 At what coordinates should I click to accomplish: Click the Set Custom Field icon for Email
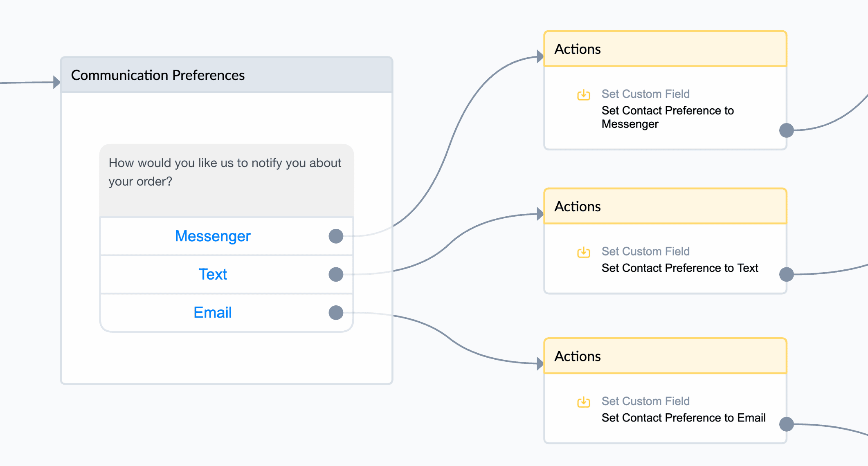[x=584, y=402]
